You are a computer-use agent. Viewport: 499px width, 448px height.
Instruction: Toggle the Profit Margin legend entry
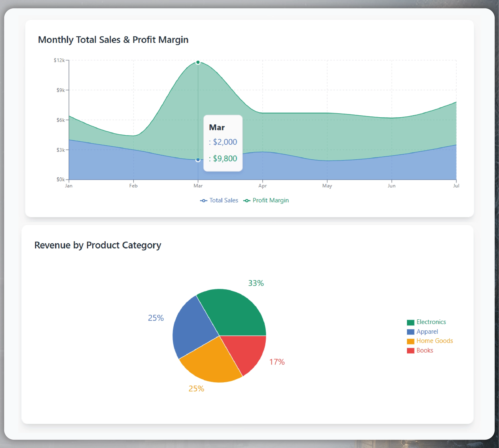266,200
